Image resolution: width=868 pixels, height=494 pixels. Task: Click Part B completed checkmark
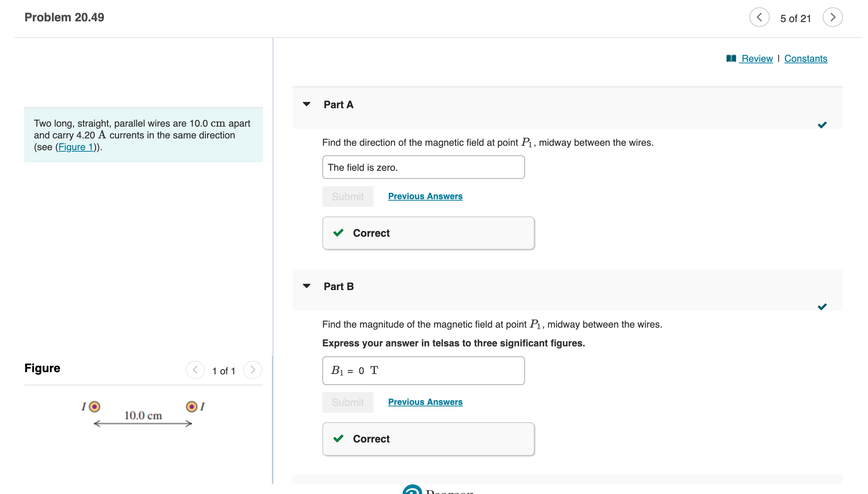tap(822, 307)
